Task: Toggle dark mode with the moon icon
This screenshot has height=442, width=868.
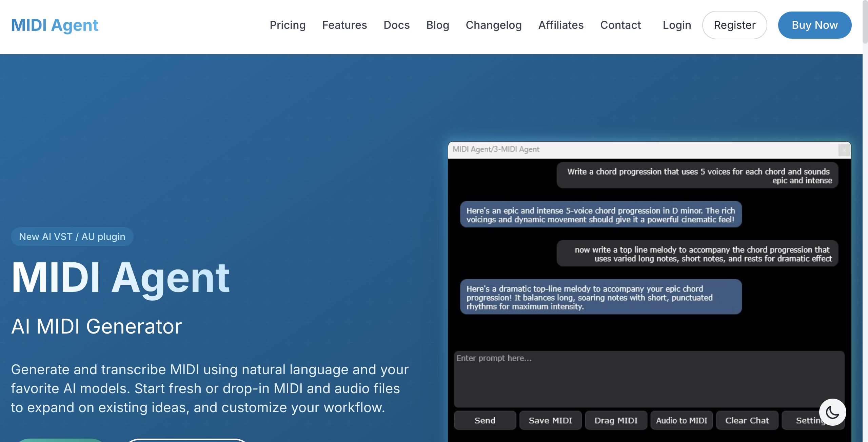Action: tap(832, 412)
